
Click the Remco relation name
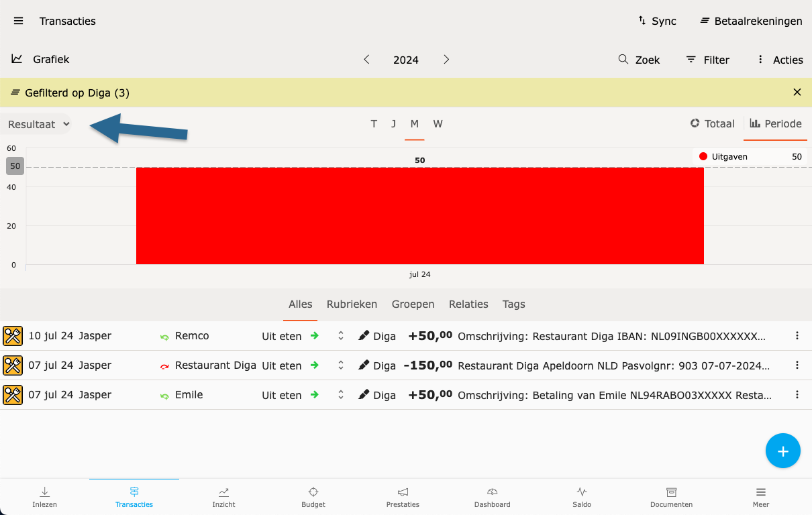(x=192, y=336)
